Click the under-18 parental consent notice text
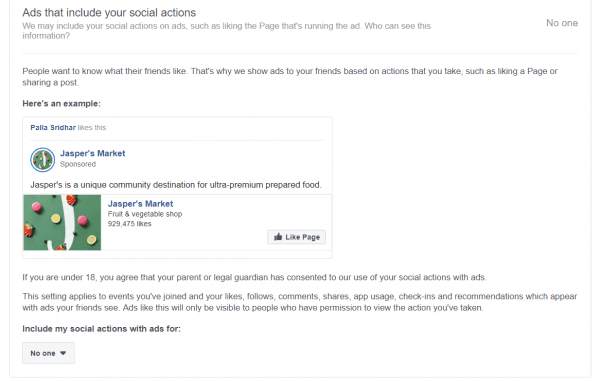 [254, 277]
